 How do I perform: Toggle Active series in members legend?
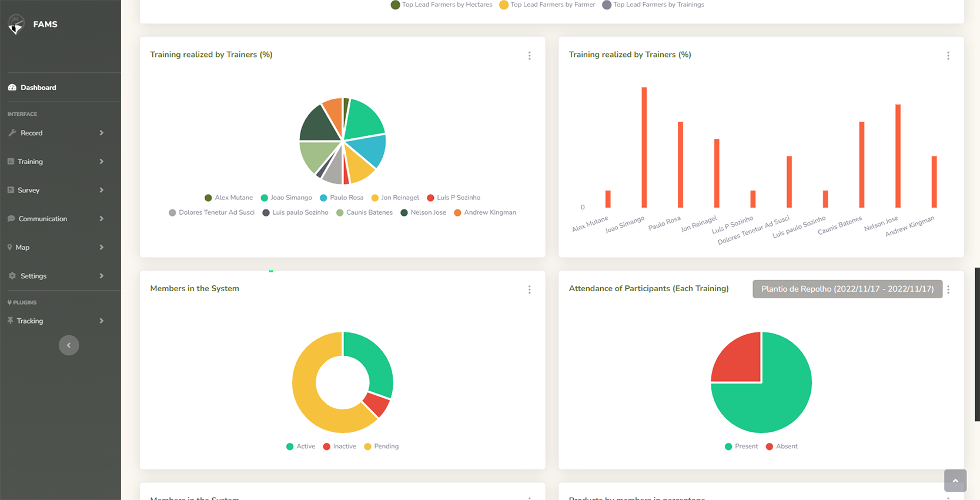pyautogui.click(x=300, y=446)
